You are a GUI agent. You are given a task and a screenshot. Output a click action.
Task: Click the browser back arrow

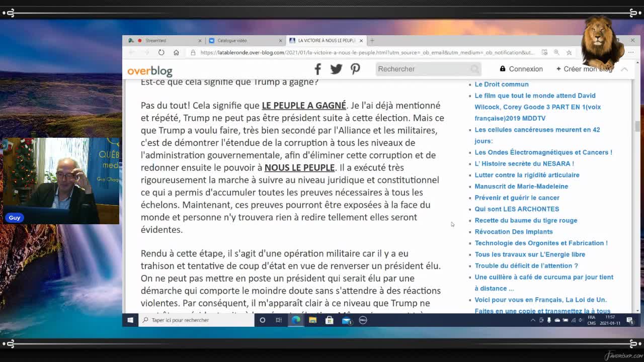click(132, 52)
